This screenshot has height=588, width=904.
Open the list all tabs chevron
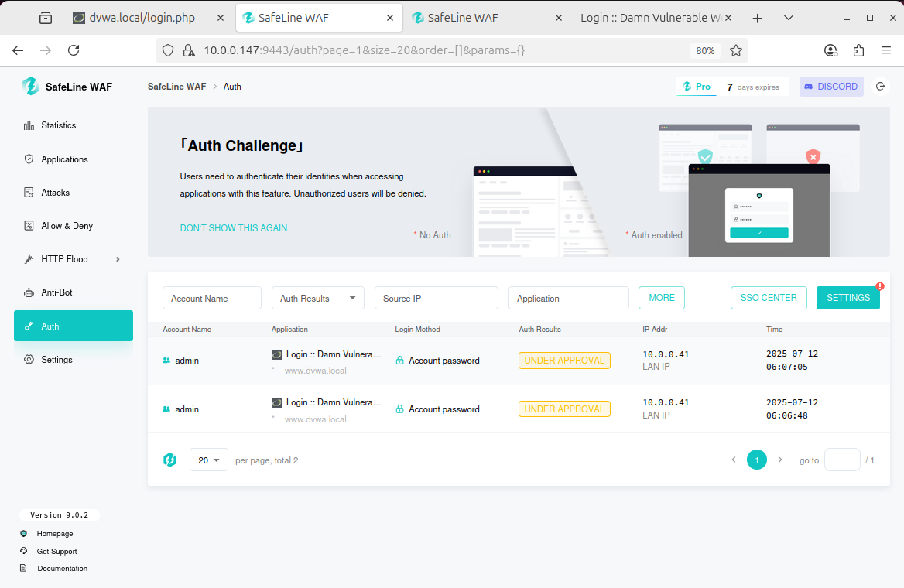click(x=789, y=18)
